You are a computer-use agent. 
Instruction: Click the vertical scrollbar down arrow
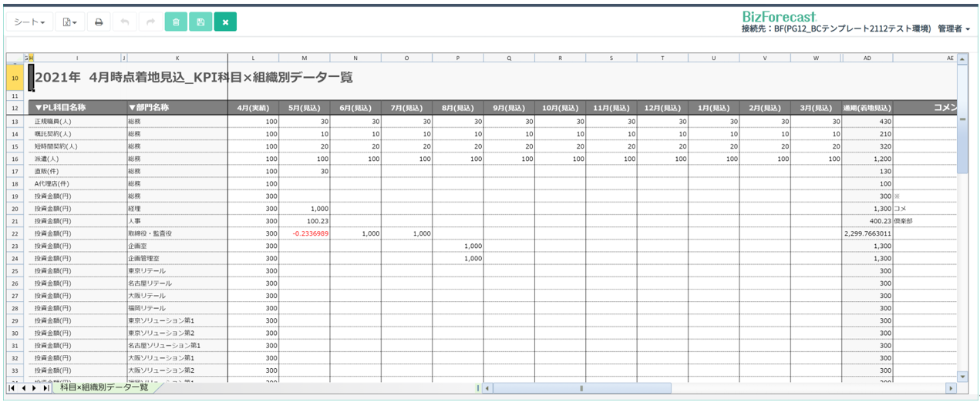click(x=961, y=376)
